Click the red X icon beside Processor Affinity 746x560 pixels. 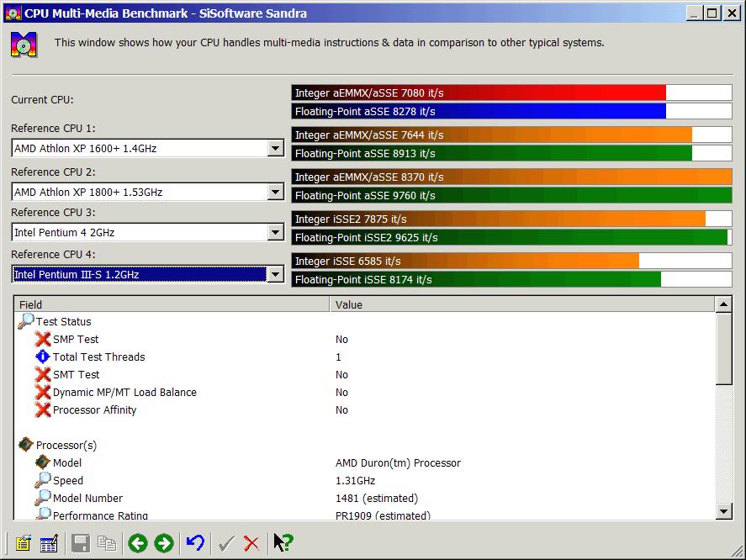point(43,409)
